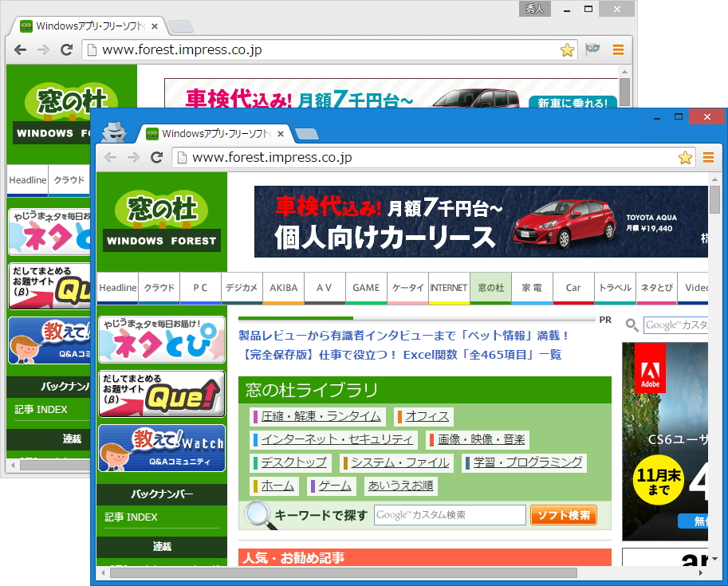Click the forward navigation arrow
This screenshot has height=586, width=728.
click(133, 158)
